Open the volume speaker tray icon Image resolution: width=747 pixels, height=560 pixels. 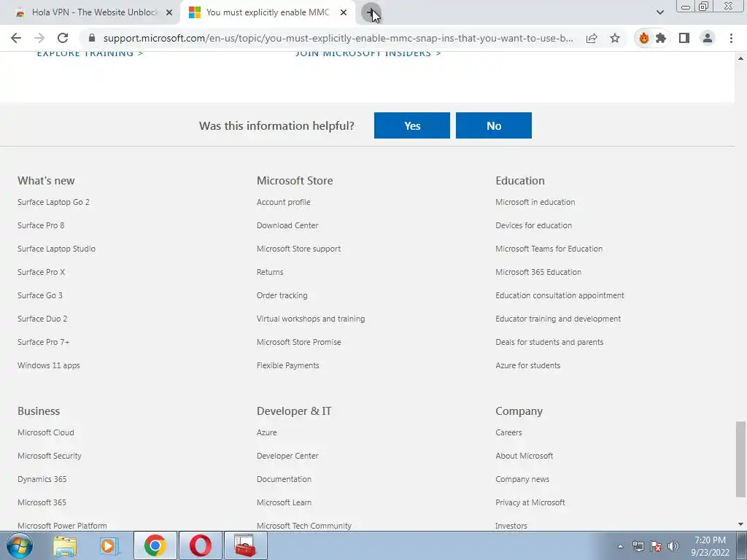pyautogui.click(x=673, y=546)
